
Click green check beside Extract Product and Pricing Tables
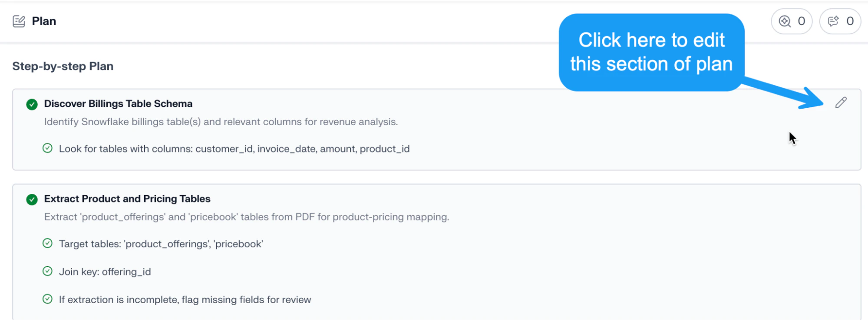coord(32,200)
